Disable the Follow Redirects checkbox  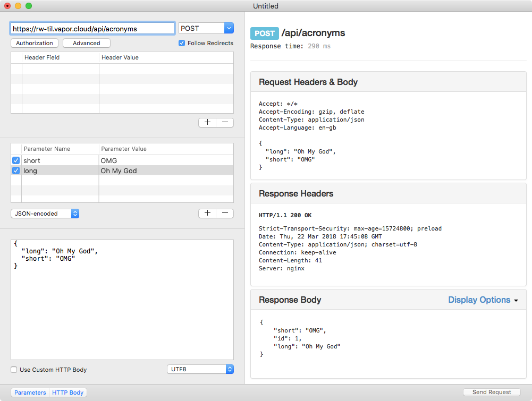(x=181, y=43)
